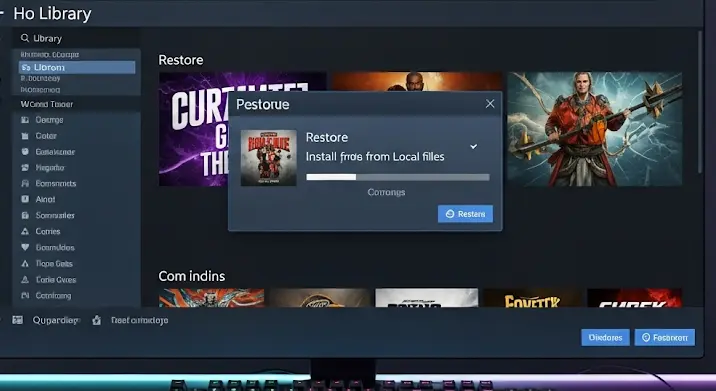Open the Somnuaies sidebar category
Image resolution: width=716 pixels, height=391 pixels.
55,215
